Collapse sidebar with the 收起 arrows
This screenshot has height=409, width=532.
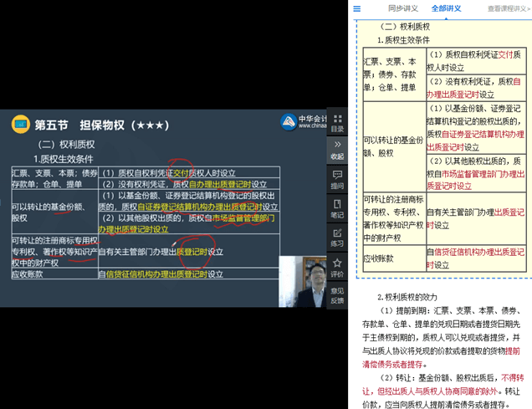(x=337, y=148)
